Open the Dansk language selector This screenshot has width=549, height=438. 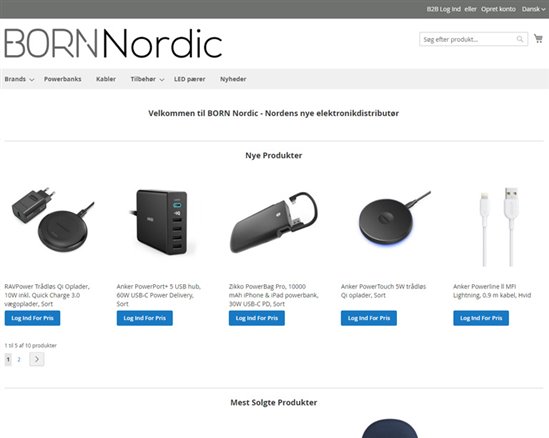pyautogui.click(x=533, y=9)
